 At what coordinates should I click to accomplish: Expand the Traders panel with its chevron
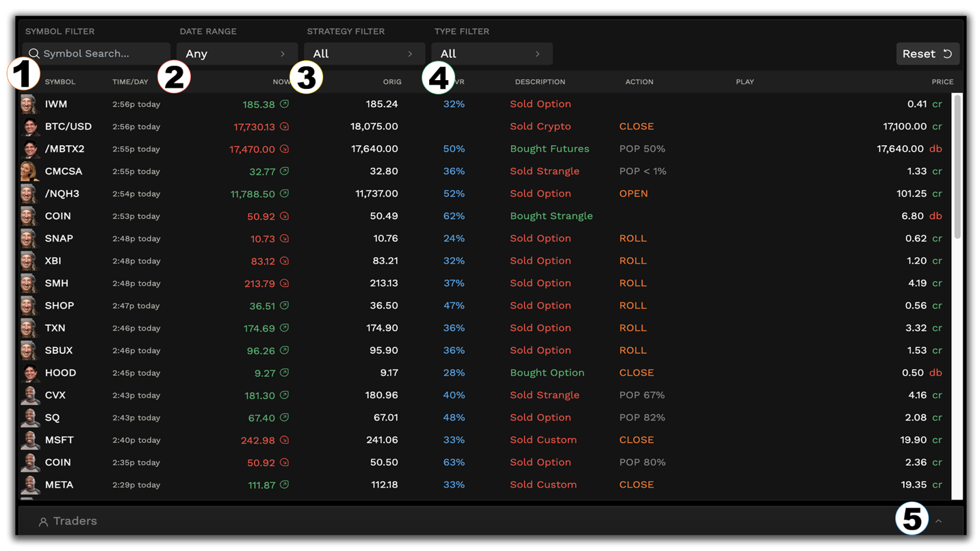(x=938, y=521)
